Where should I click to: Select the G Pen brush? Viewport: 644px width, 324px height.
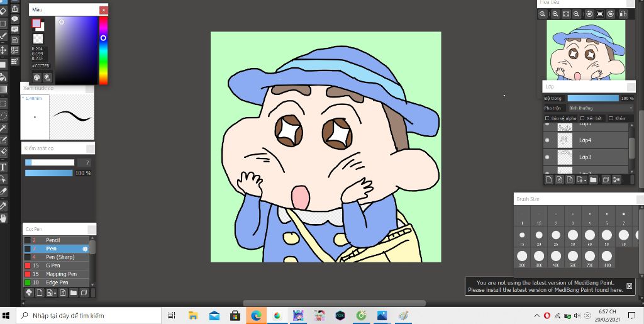(56, 265)
